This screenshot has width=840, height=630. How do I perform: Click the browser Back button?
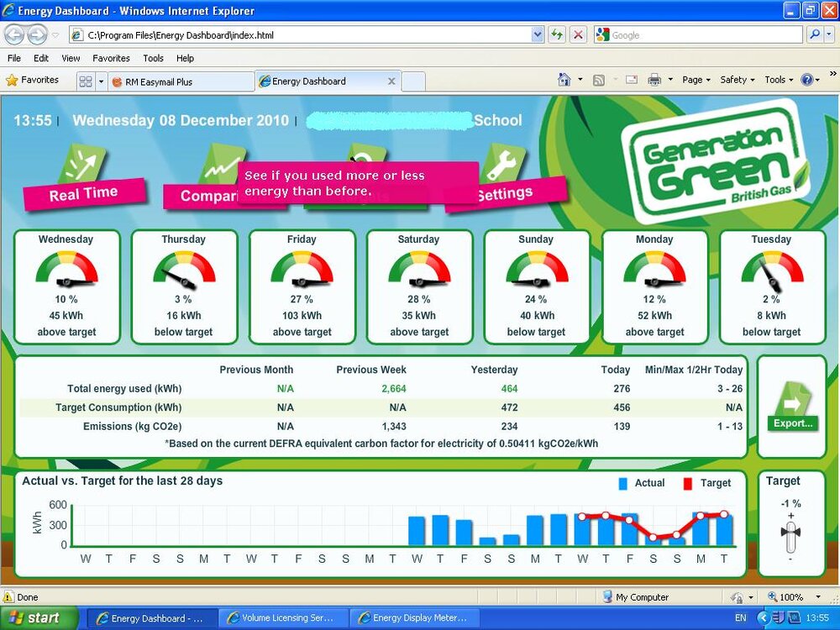point(14,34)
